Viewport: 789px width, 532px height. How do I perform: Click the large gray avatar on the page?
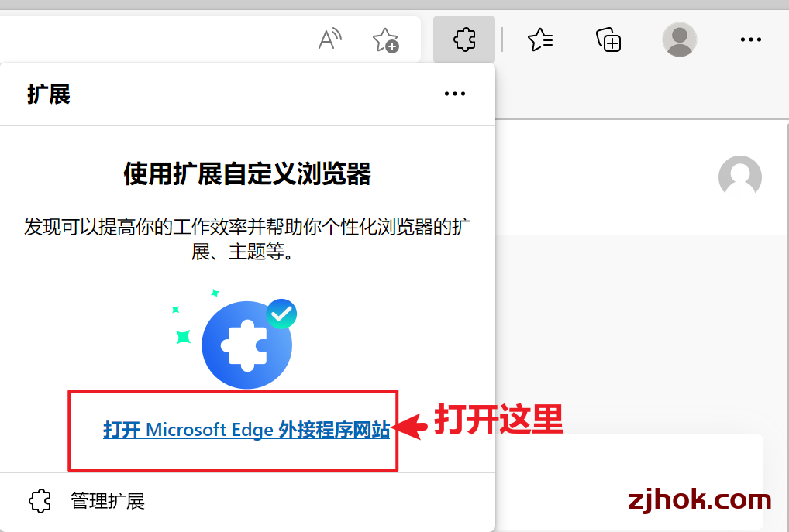pyautogui.click(x=739, y=176)
